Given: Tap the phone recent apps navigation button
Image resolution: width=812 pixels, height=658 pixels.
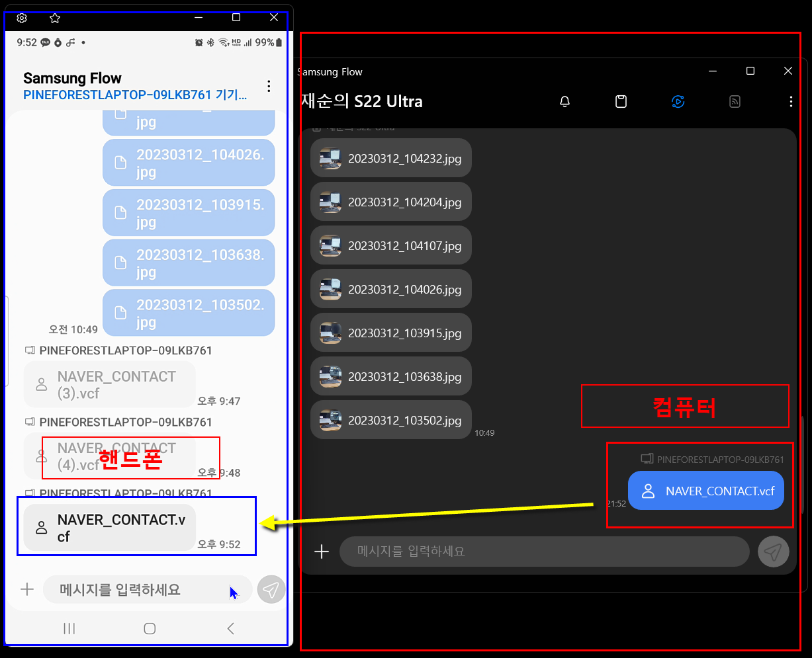Looking at the screenshot, I should point(69,629).
